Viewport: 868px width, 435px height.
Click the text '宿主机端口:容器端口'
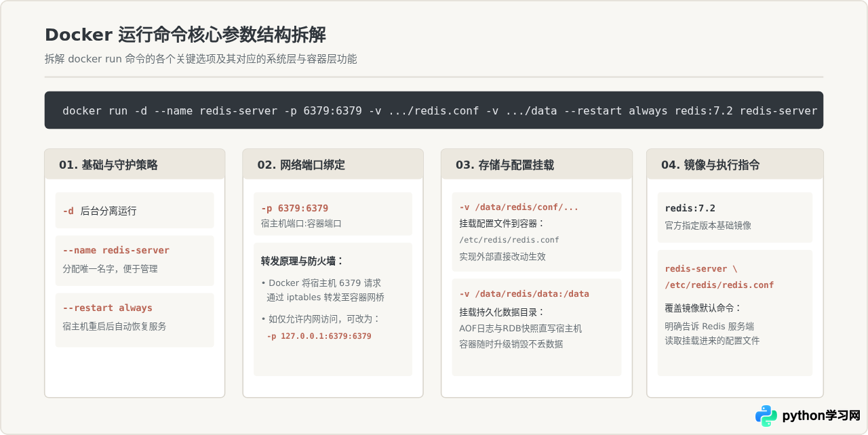point(301,223)
